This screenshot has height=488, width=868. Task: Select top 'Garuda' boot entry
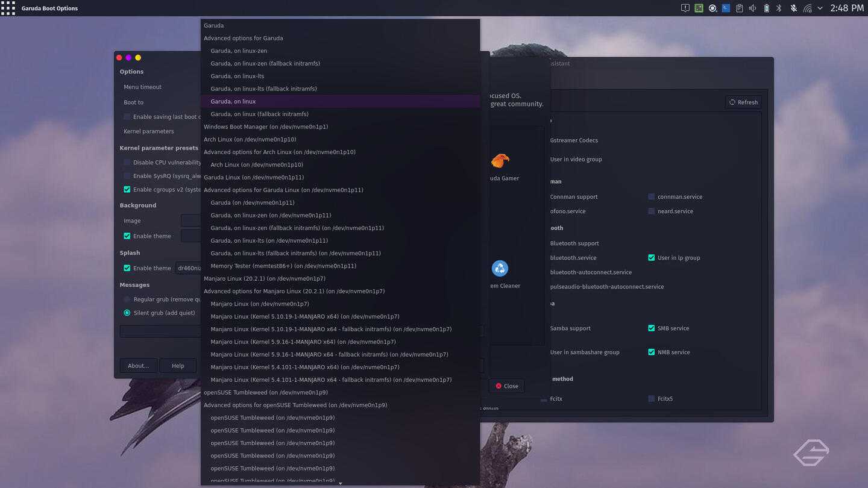tap(341, 25)
